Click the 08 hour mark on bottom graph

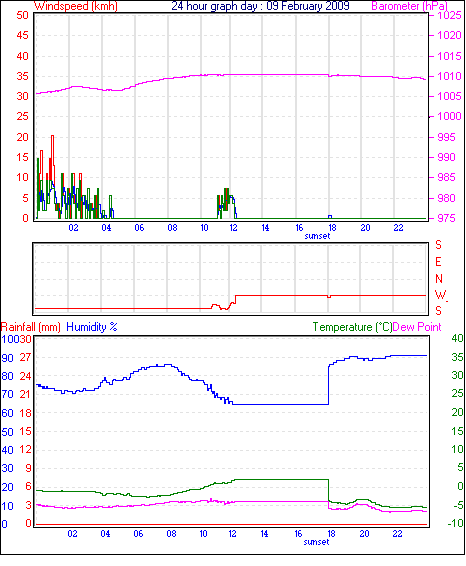pyautogui.click(x=171, y=534)
